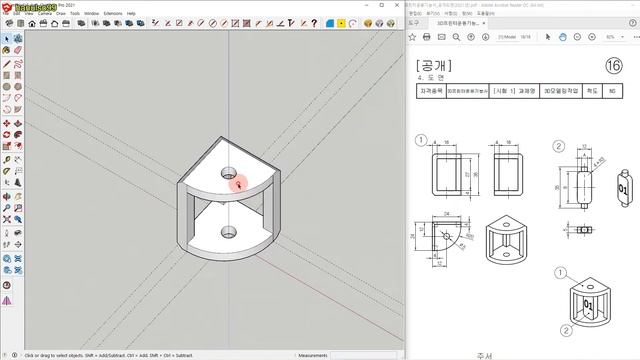
Task: Go to previous page with up arrow in Acrobat
Action: tap(471, 37)
